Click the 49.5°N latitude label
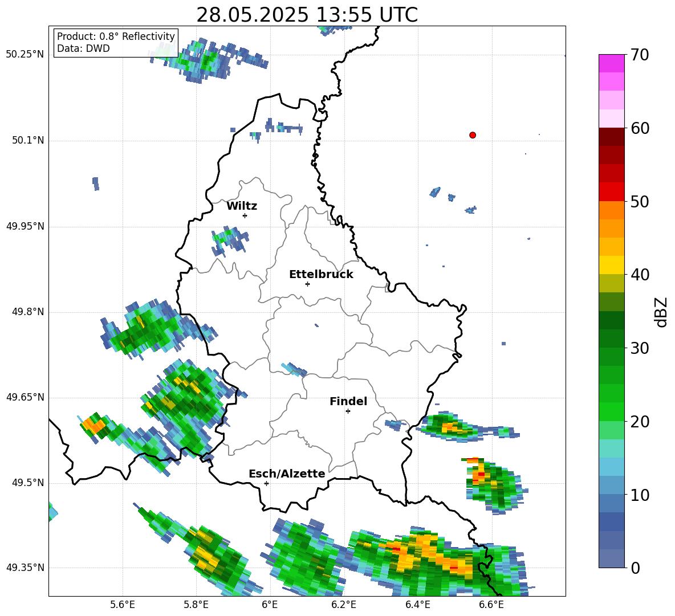The height and width of the screenshot is (616, 675). [28, 483]
